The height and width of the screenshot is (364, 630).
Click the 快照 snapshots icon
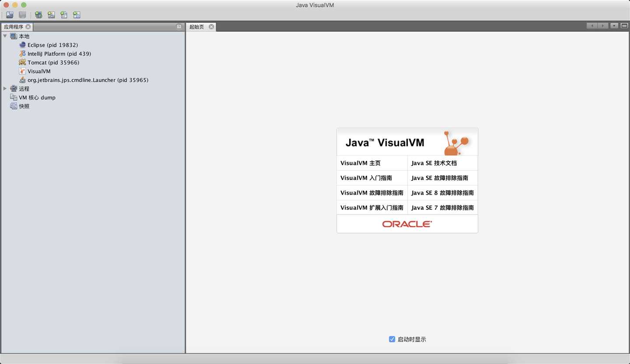tap(14, 106)
